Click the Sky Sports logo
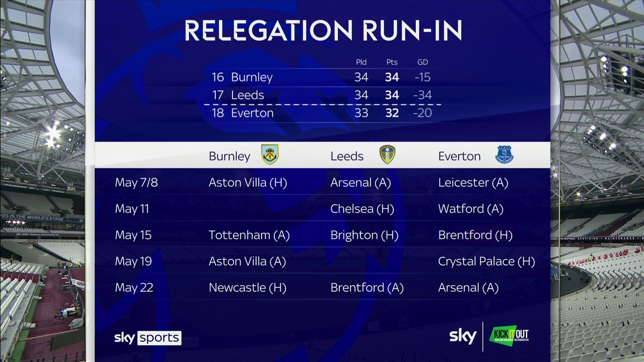 point(147,338)
